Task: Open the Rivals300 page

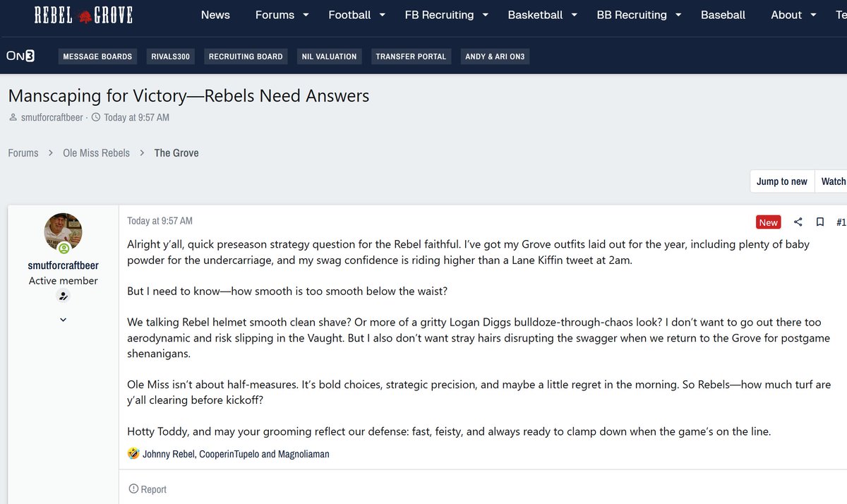Action: click(171, 56)
